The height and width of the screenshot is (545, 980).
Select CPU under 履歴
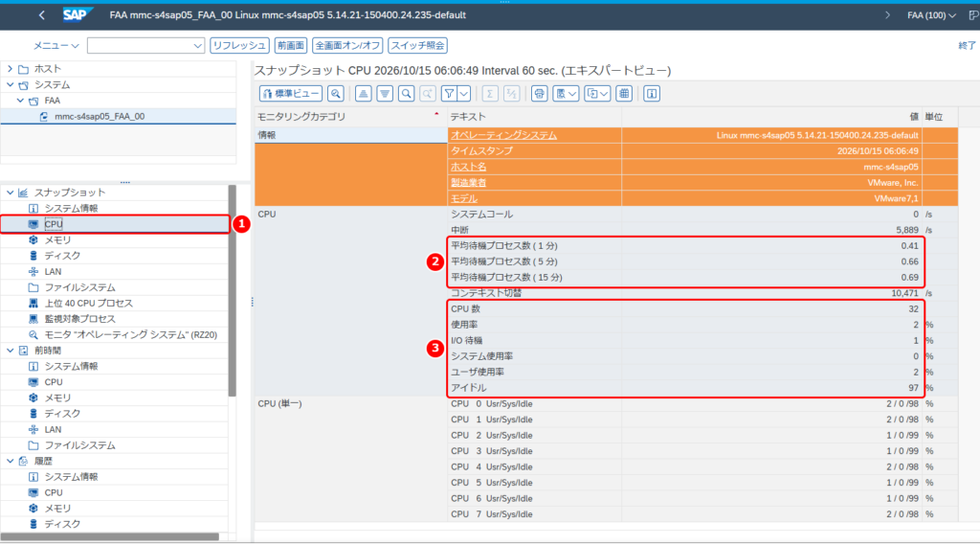[54, 493]
